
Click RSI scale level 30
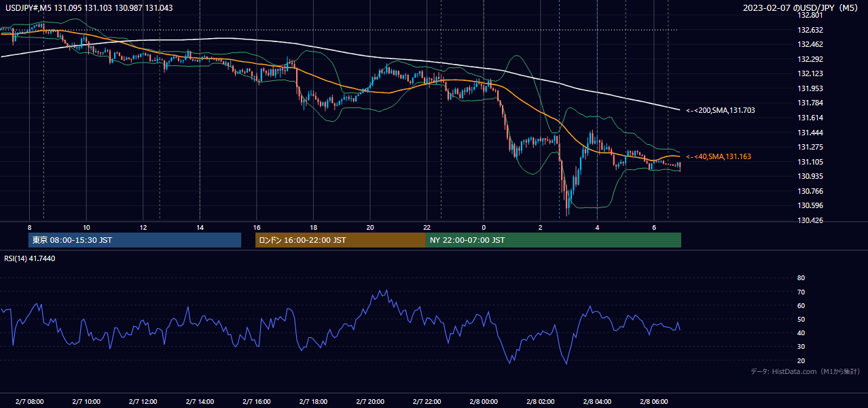tap(801, 347)
